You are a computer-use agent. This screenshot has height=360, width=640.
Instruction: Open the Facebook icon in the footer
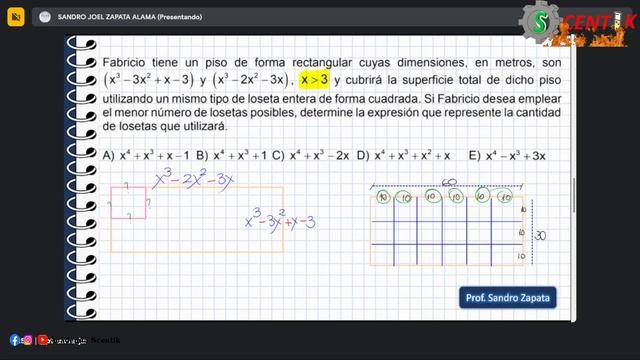pos(14,340)
